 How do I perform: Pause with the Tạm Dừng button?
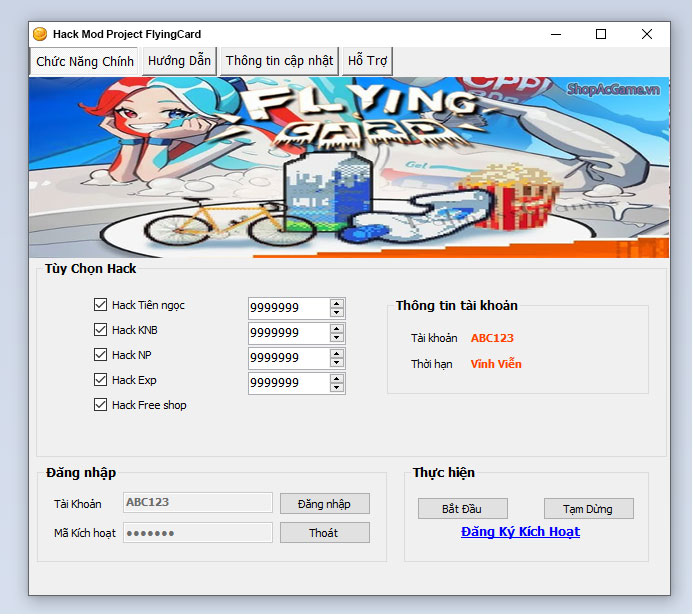589,509
